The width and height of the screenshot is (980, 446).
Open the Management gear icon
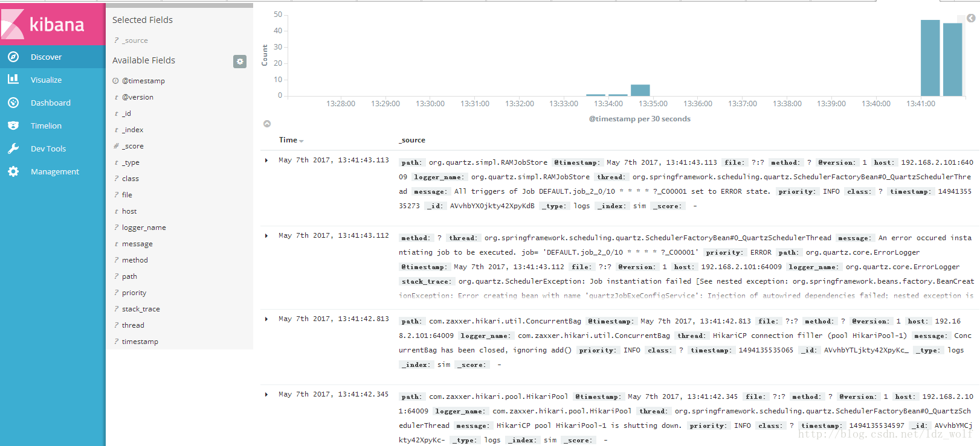13,171
